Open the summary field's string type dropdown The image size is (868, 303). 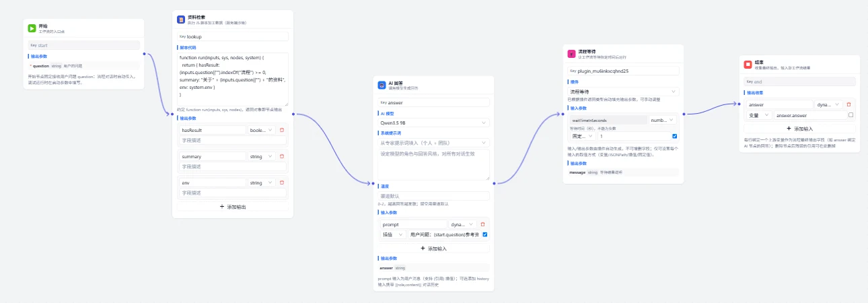(x=262, y=156)
